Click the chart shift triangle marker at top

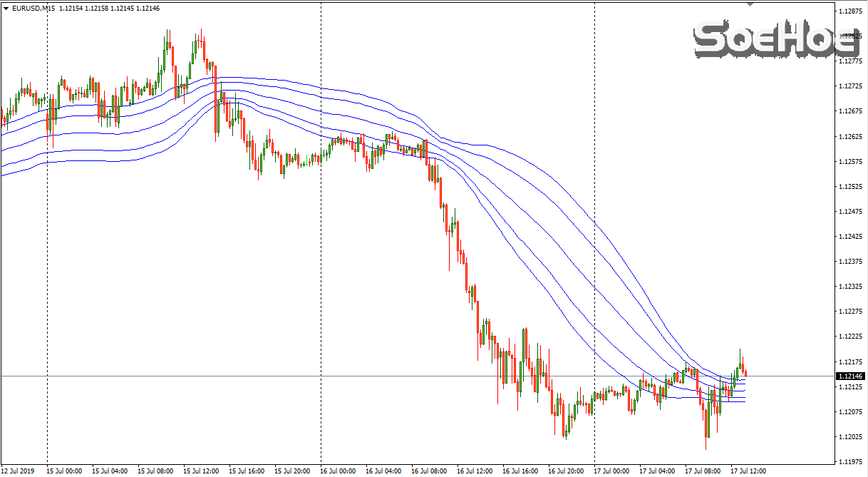[749, 4]
